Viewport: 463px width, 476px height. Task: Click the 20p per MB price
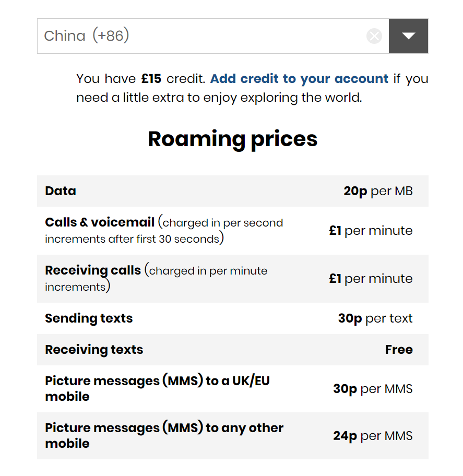pos(378,191)
